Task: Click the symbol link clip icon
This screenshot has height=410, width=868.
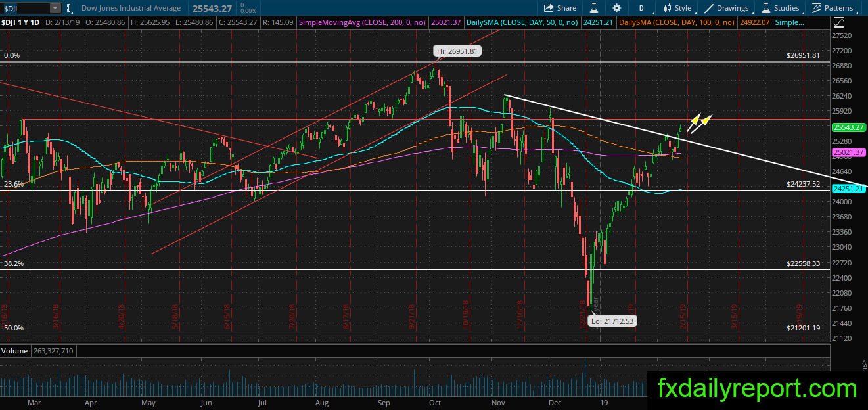Action: (x=70, y=8)
